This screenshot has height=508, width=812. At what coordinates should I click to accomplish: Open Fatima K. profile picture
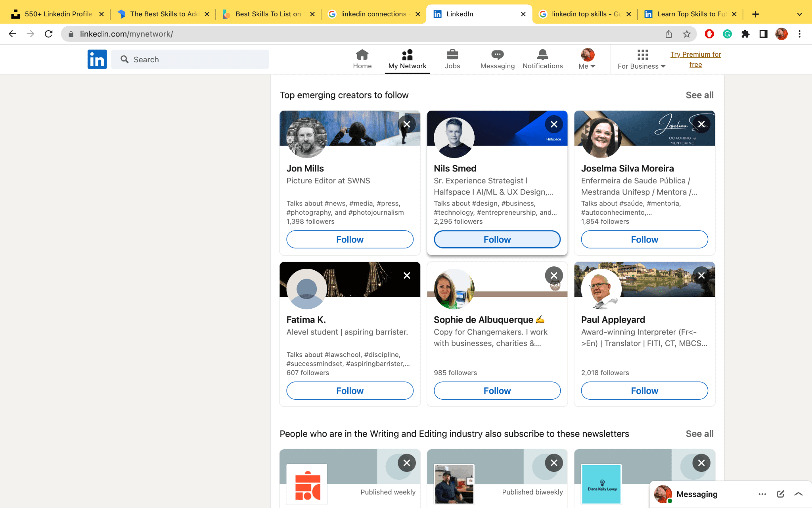(x=306, y=289)
